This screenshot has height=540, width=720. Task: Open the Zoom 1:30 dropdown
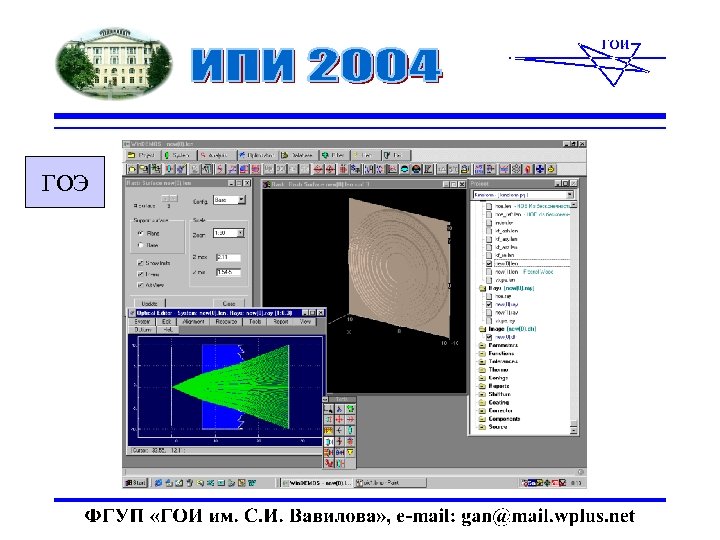click(240, 233)
